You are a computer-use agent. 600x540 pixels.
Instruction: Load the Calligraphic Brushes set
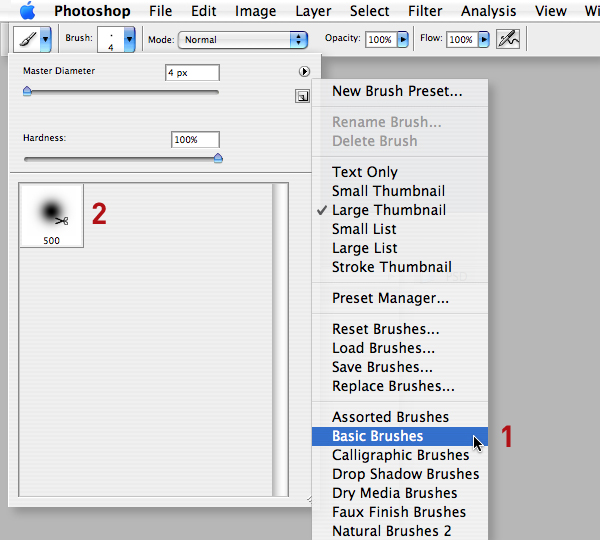[x=400, y=455]
